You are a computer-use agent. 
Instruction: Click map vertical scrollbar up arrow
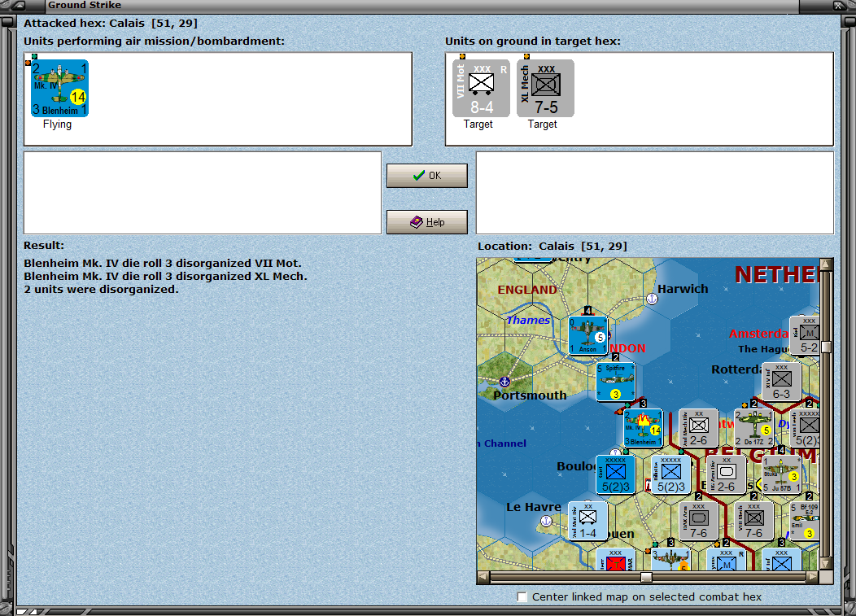pos(826,264)
